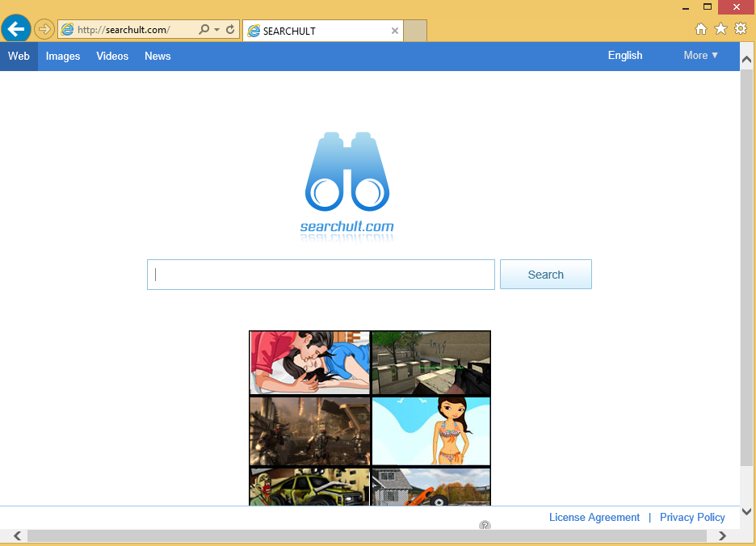
Task: Change the English language setting
Action: point(625,56)
